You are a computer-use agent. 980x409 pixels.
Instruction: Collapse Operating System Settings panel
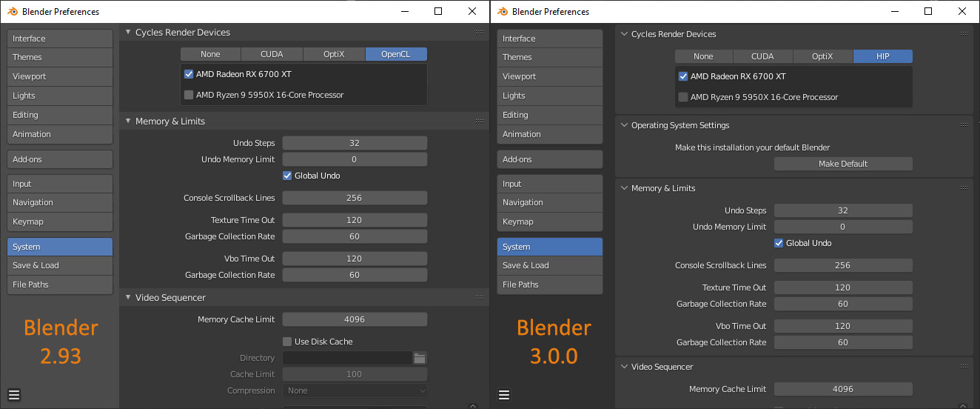tap(624, 125)
